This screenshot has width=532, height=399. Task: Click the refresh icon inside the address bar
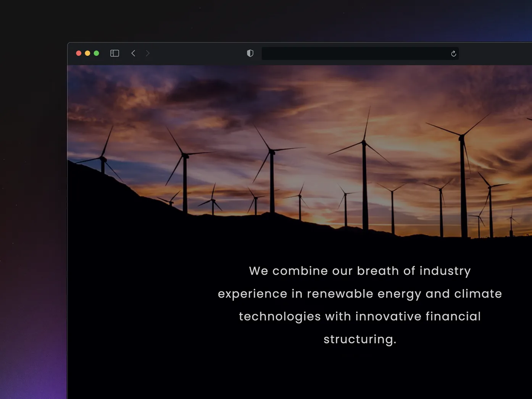[453, 53]
